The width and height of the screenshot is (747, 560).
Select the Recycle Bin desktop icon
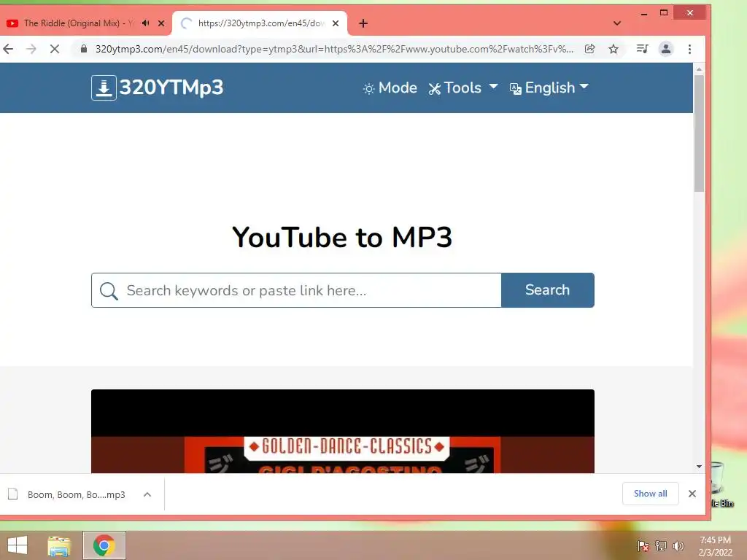tap(721, 483)
